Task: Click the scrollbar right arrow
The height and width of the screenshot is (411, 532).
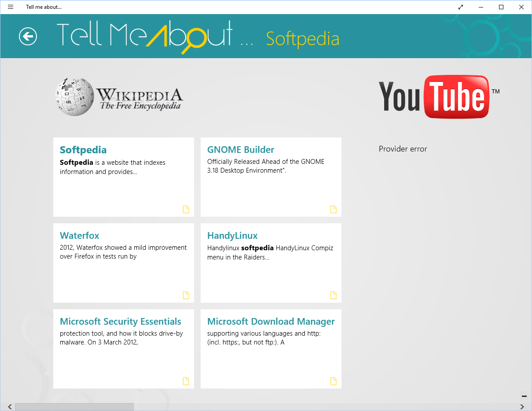Action: coord(522,407)
